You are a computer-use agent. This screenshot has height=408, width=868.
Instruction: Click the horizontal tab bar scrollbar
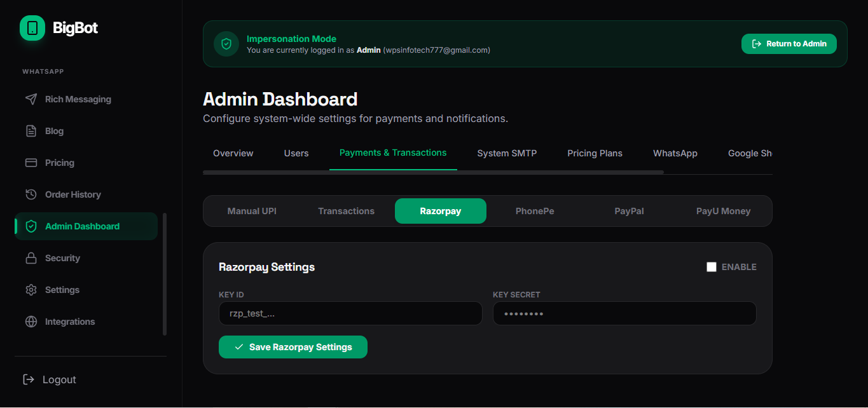pos(433,172)
